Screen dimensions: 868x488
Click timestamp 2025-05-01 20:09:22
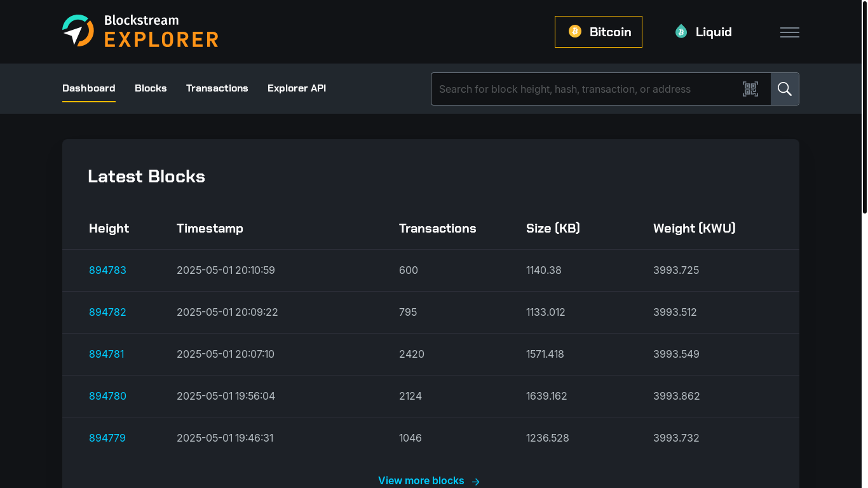[x=227, y=312]
